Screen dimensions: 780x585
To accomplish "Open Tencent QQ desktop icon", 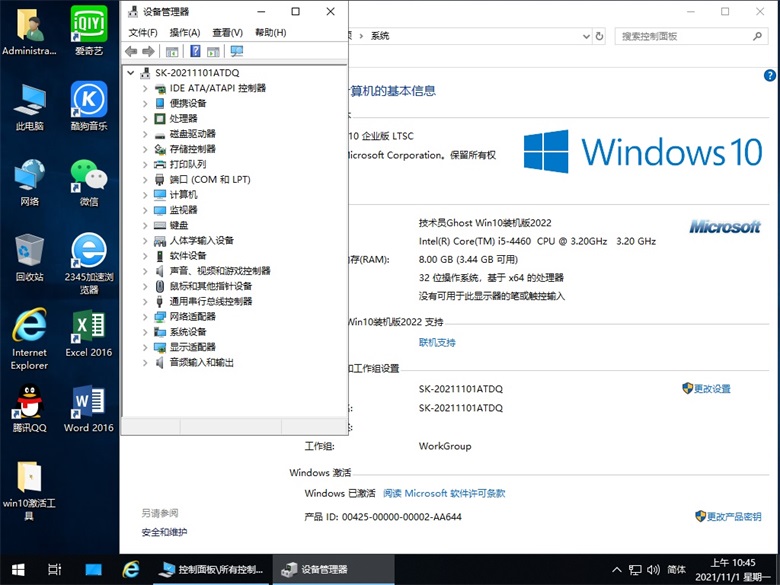I will click(x=29, y=409).
